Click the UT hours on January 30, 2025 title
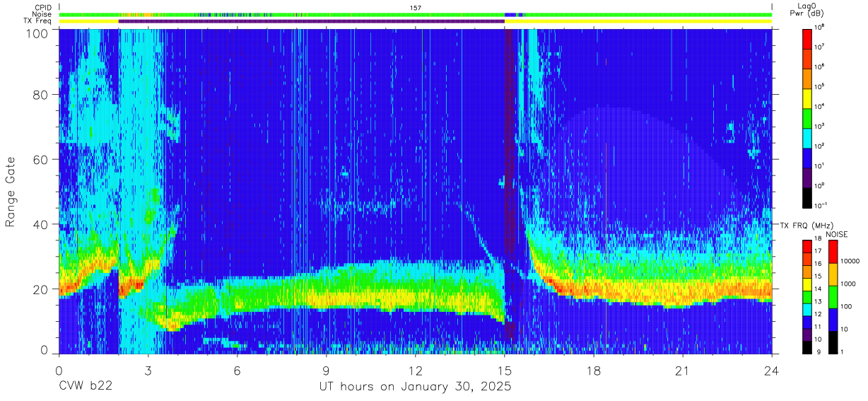 (x=414, y=388)
